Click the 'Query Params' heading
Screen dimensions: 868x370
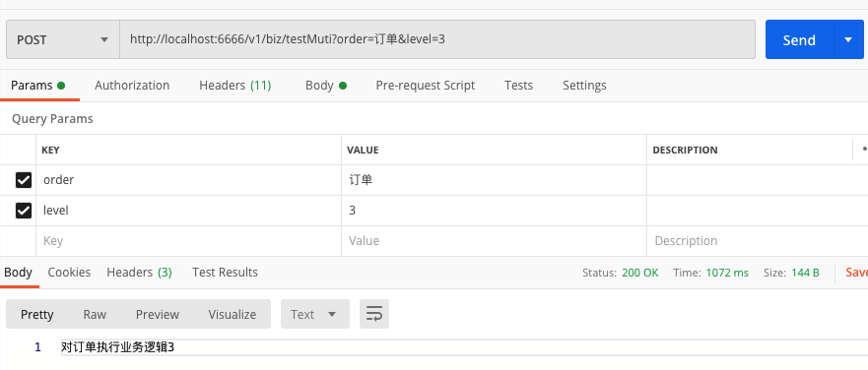point(52,118)
